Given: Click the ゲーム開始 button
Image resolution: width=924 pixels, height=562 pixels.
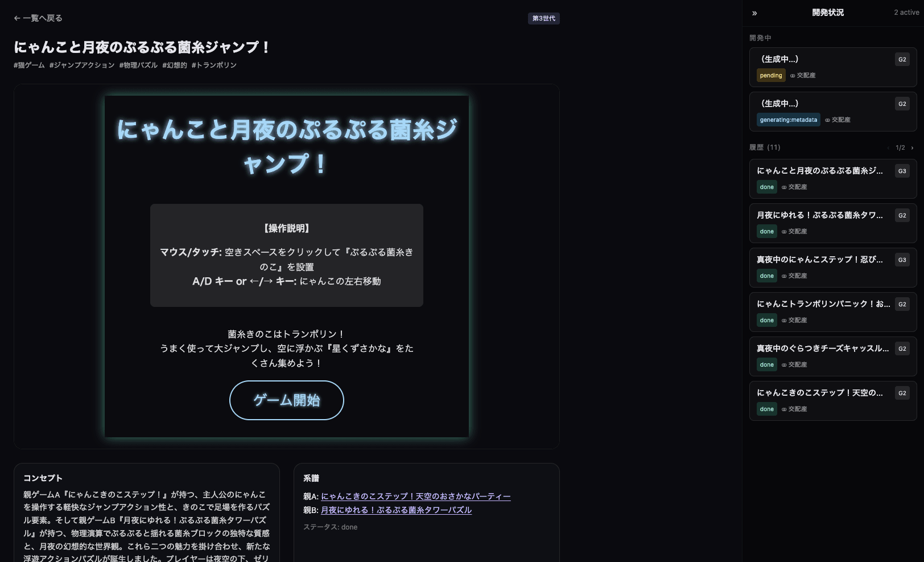Looking at the screenshot, I should (x=286, y=400).
